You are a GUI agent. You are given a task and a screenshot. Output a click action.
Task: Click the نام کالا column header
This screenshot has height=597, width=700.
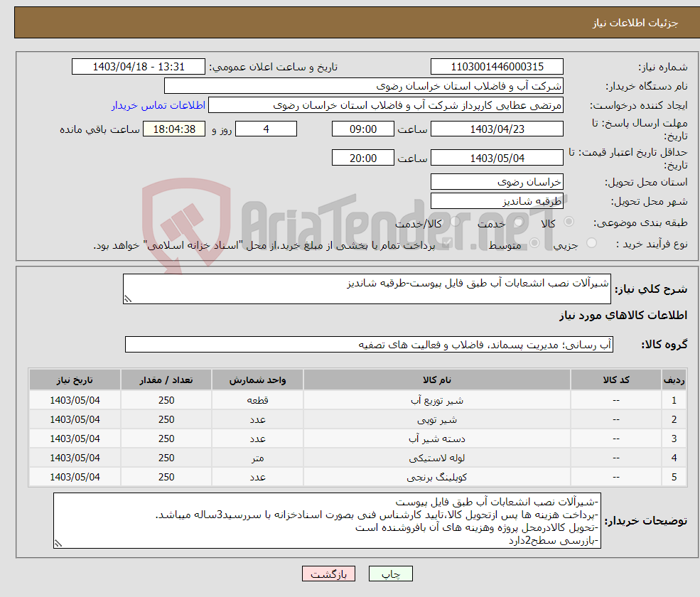tap(437, 380)
